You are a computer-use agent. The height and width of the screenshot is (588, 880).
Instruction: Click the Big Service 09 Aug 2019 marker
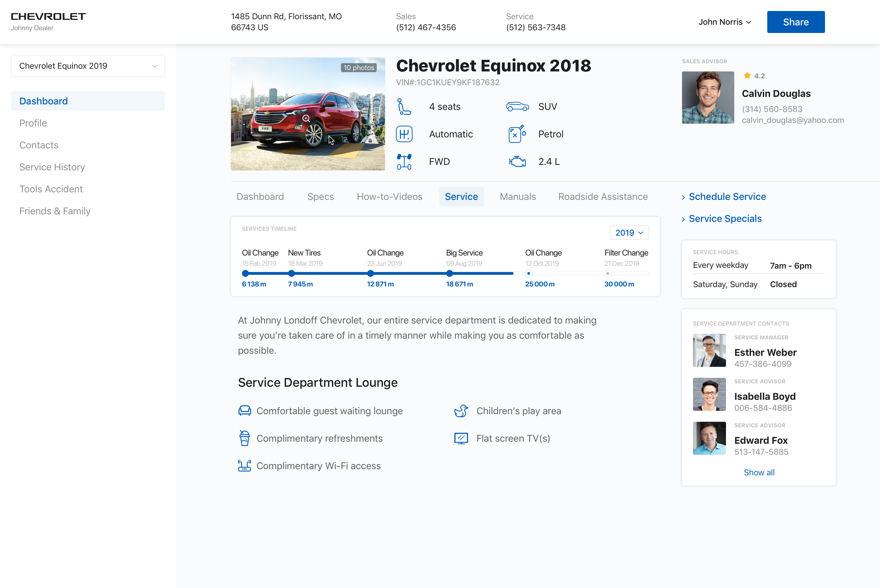click(x=450, y=273)
